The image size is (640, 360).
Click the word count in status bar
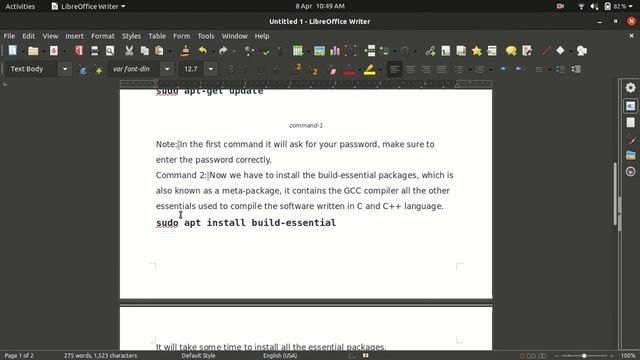tap(100, 356)
